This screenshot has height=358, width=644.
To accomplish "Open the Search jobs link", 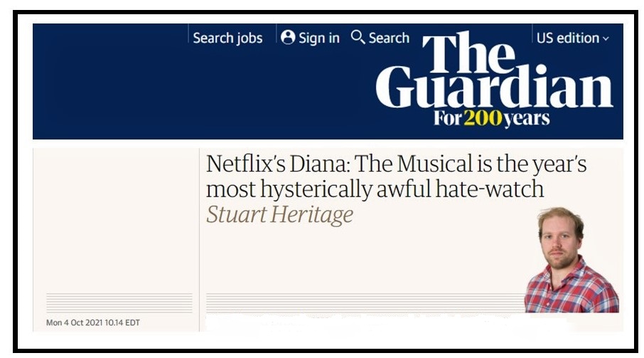I will click(x=227, y=38).
